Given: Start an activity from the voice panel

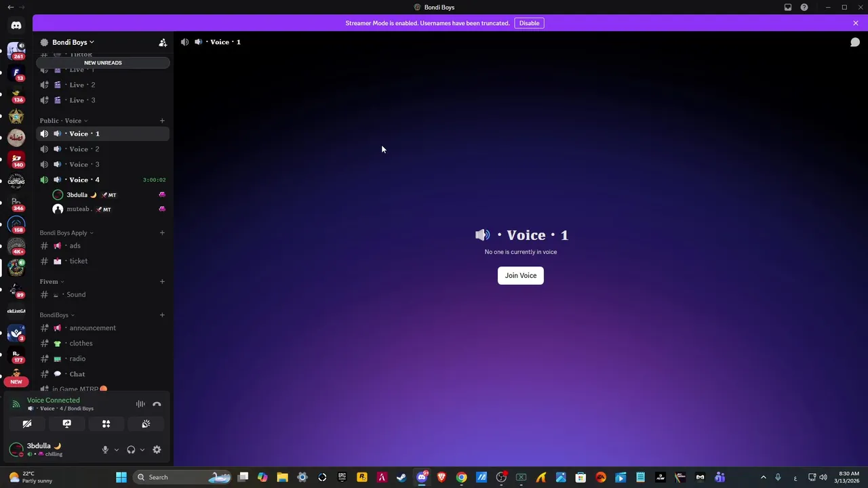Looking at the screenshot, I should click(106, 424).
